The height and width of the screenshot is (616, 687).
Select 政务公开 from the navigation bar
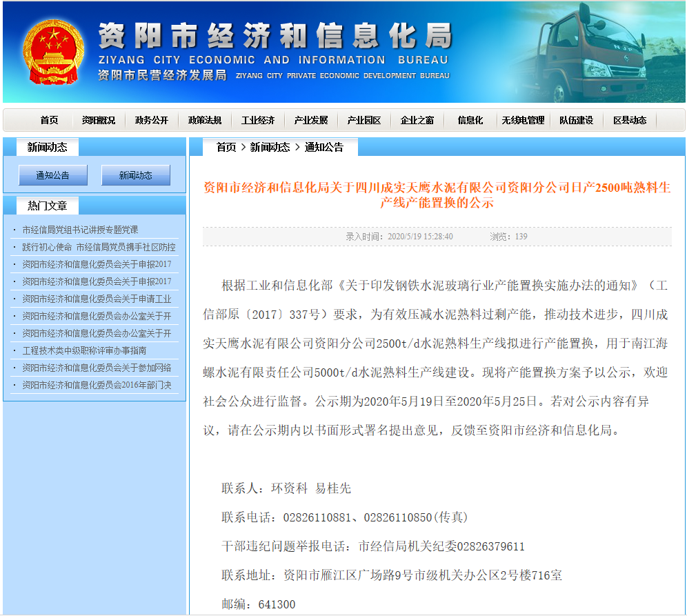152,120
